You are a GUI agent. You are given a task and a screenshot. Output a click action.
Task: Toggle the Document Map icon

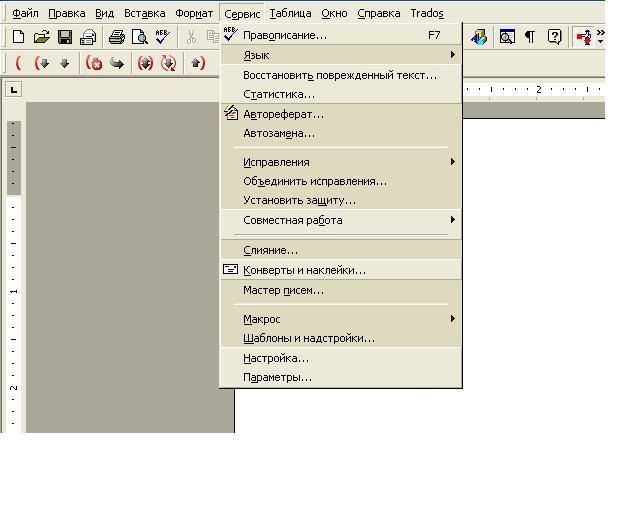click(507, 37)
